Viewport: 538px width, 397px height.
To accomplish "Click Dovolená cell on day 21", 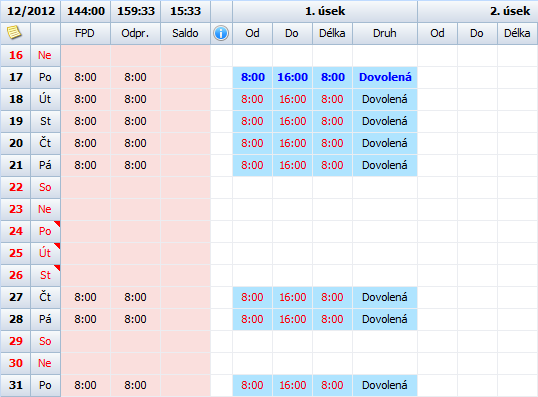I will (x=385, y=165).
